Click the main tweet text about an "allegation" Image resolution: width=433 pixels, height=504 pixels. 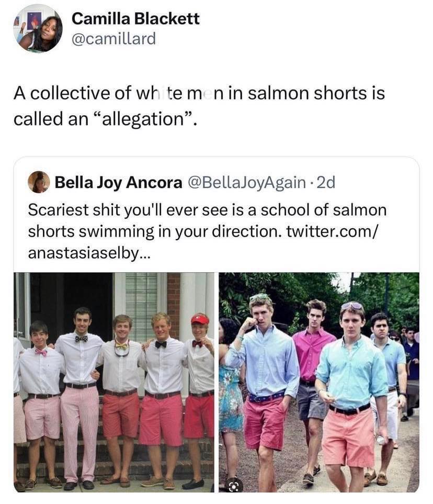coord(199,106)
